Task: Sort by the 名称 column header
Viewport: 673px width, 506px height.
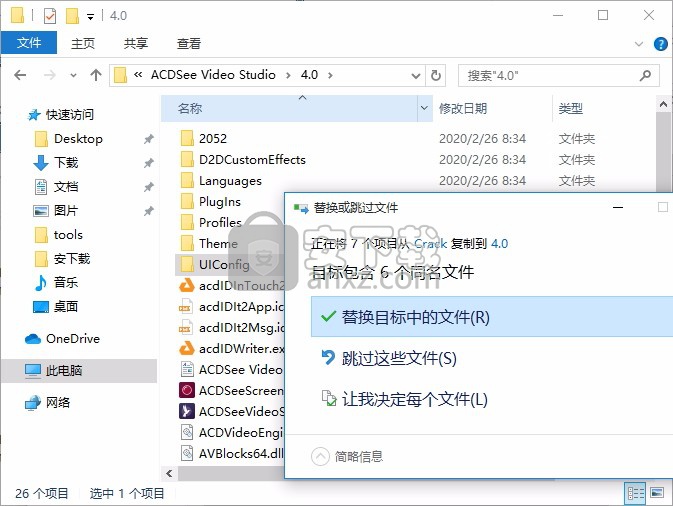Action: [x=290, y=109]
